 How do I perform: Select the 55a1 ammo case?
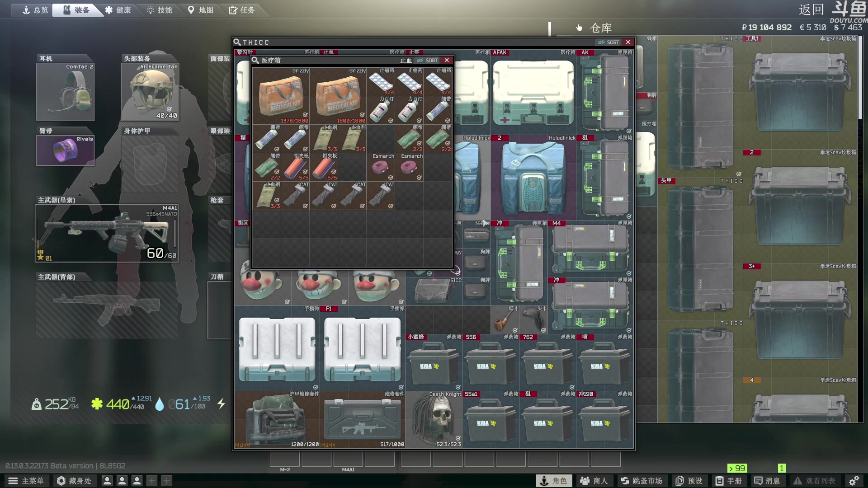coord(491,419)
